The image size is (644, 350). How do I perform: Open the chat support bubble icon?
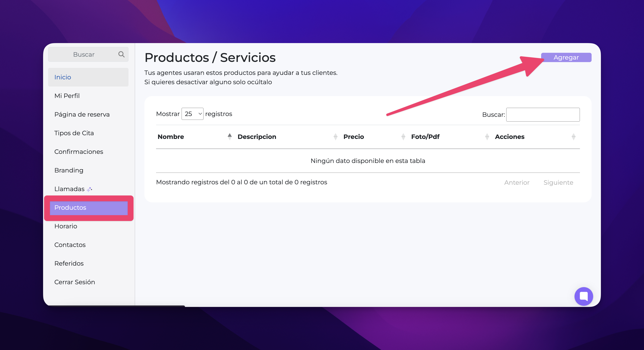pyautogui.click(x=583, y=296)
